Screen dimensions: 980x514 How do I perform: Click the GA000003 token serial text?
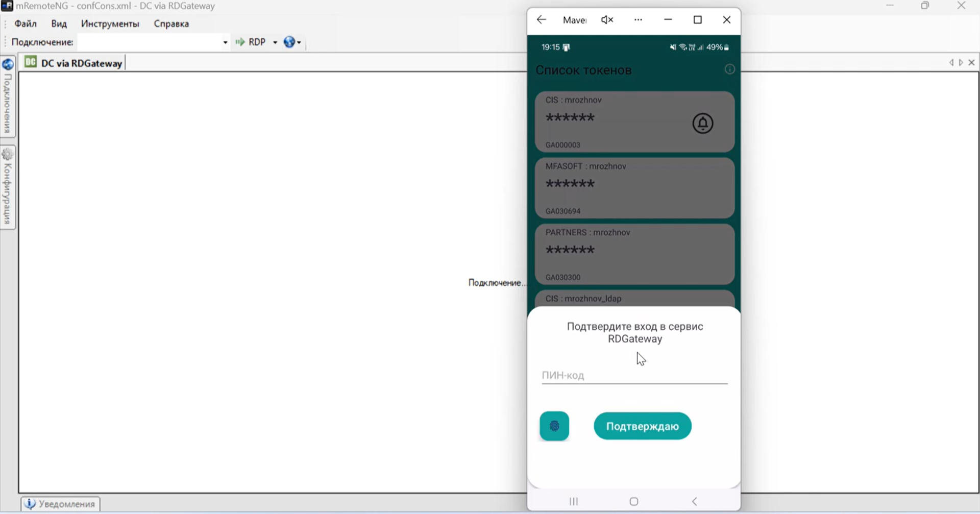click(562, 145)
